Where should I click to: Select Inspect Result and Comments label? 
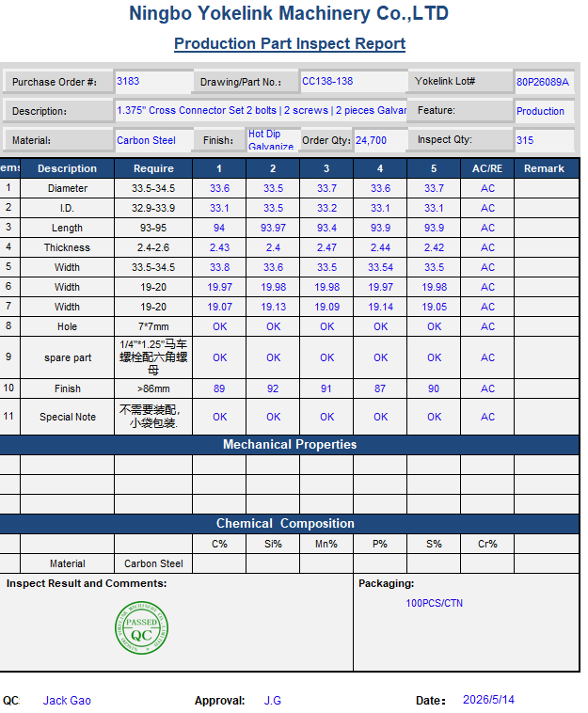point(87,583)
